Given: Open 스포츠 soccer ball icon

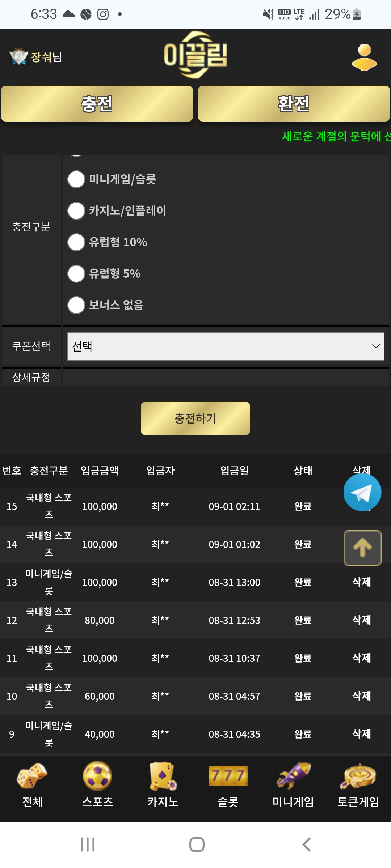Looking at the screenshot, I should [97, 776].
